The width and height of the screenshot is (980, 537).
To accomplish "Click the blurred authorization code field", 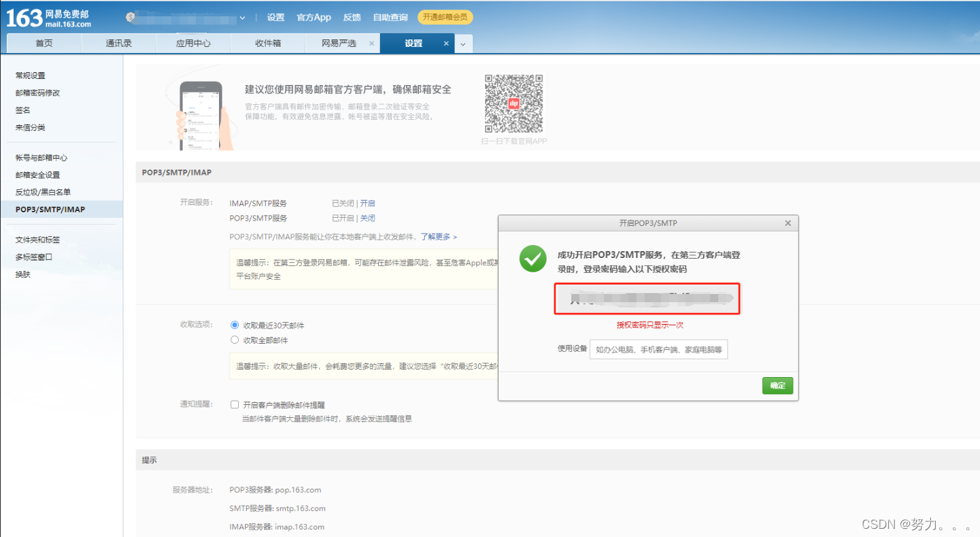I will coord(647,299).
